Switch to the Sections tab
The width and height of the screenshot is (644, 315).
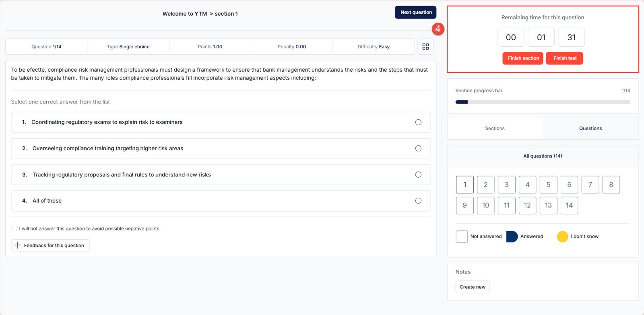495,128
